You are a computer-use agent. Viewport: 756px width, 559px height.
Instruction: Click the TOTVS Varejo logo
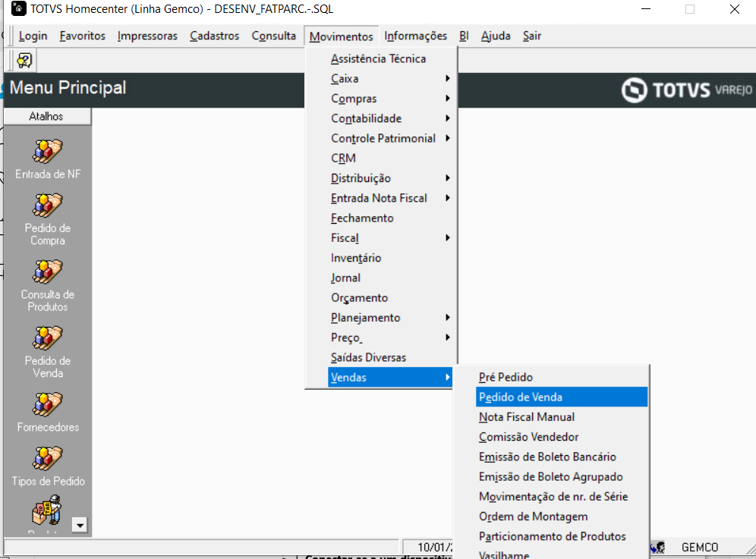[x=687, y=90]
